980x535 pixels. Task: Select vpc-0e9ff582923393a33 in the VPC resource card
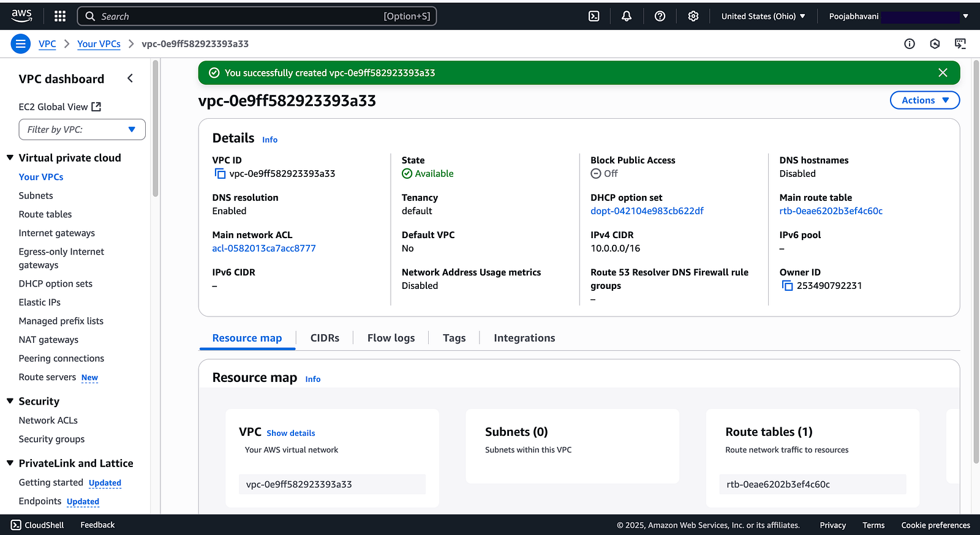click(x=332, y=484)
